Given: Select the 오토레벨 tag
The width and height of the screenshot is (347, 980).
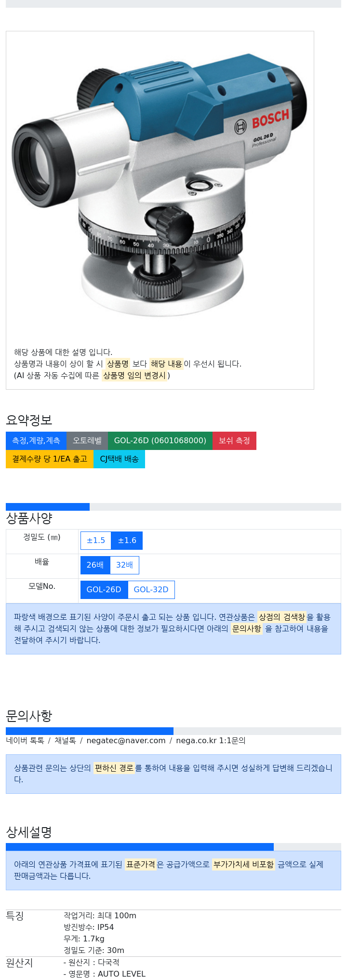Looking at the screenshot, I should click(x=87, y=441).
